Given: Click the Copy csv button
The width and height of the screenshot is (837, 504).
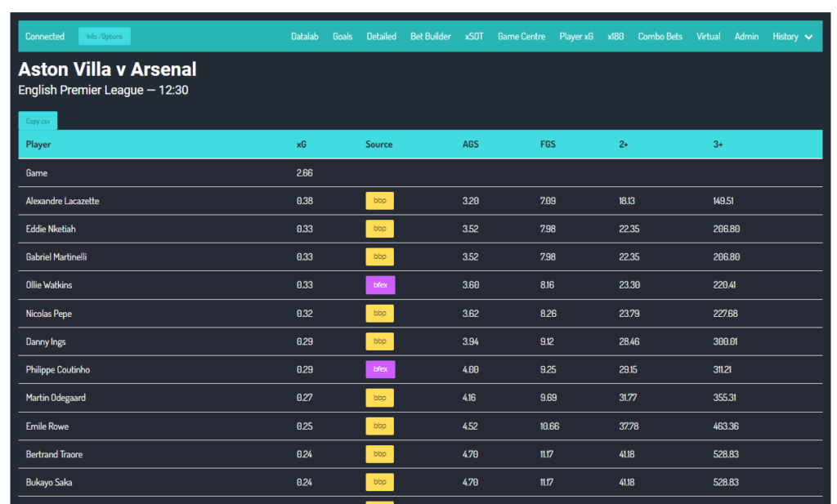Looking at the screenshot, I should coord(38,121).
